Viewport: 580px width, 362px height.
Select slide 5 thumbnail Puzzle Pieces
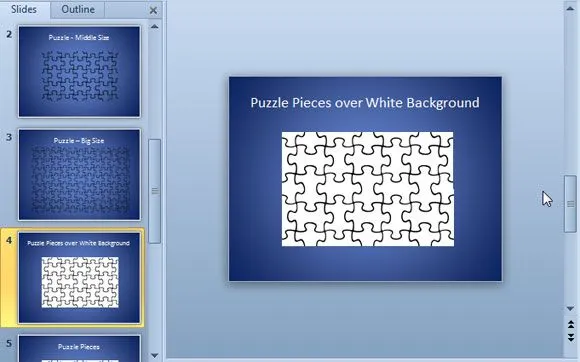79,349
